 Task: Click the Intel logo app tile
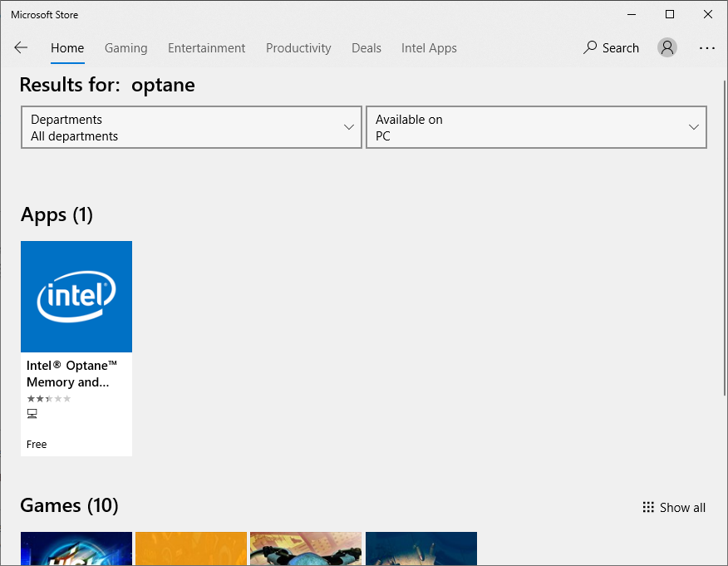tap(76, 296)
